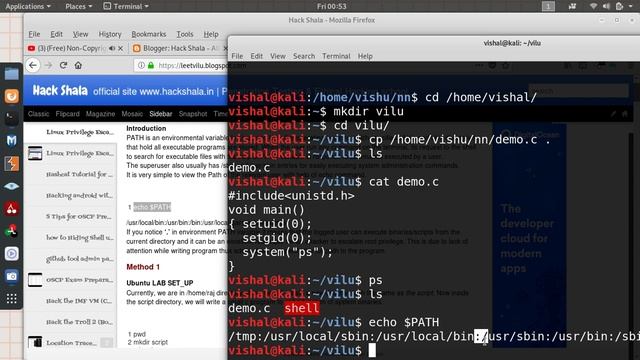This screenshot has height=360, width=640.
Task: Open the Places menu in top bar
Action: [78, 6]
